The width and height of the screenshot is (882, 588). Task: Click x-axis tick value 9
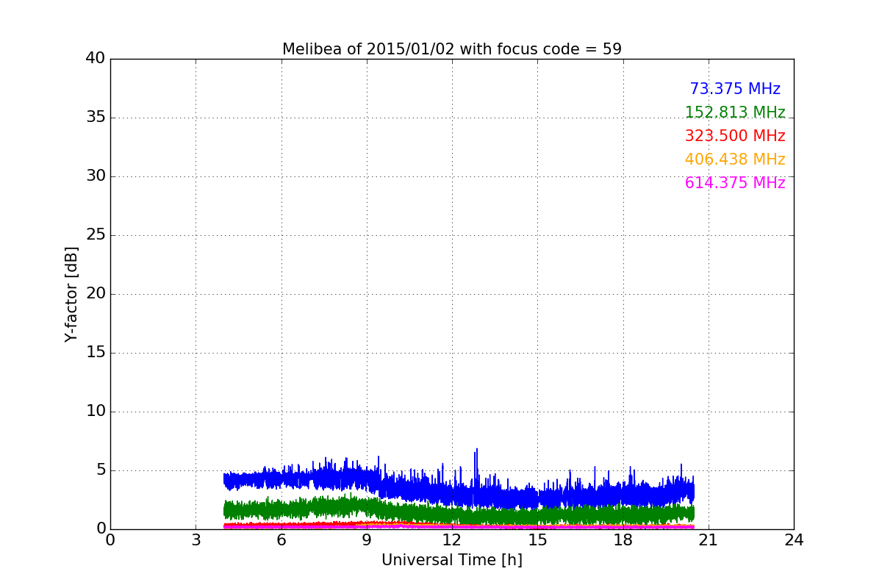pos(367,540)
